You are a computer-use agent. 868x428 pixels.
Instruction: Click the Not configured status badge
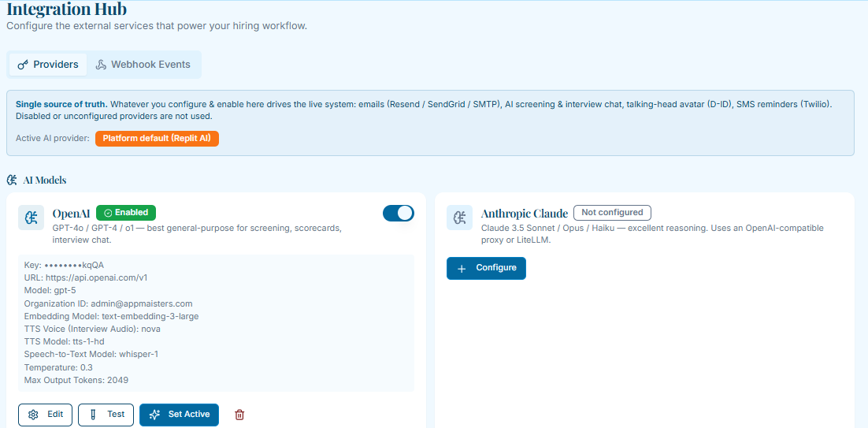point(612,213)
